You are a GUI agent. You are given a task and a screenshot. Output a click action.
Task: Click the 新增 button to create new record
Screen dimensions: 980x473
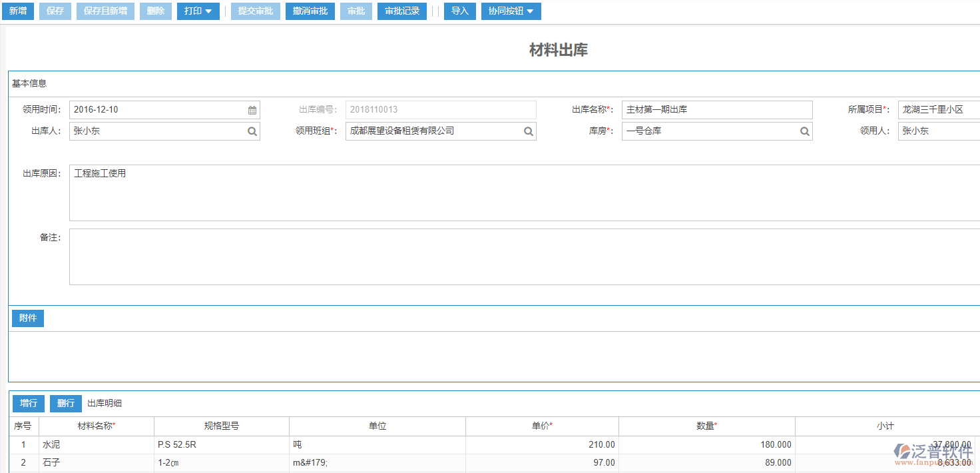tap(17, 11)
